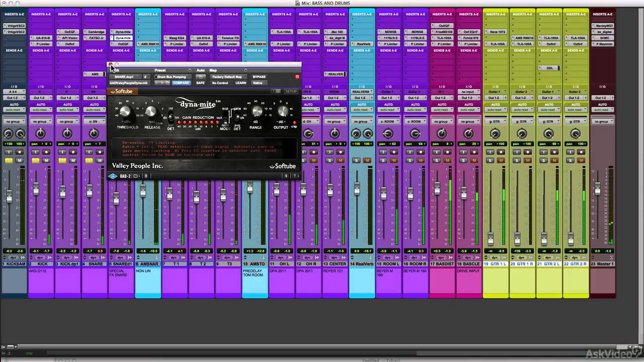This screenshot has width=644, height=362.
Task: Turn the left pan knob on RealVerb track
Action: (x=356, y=133)
